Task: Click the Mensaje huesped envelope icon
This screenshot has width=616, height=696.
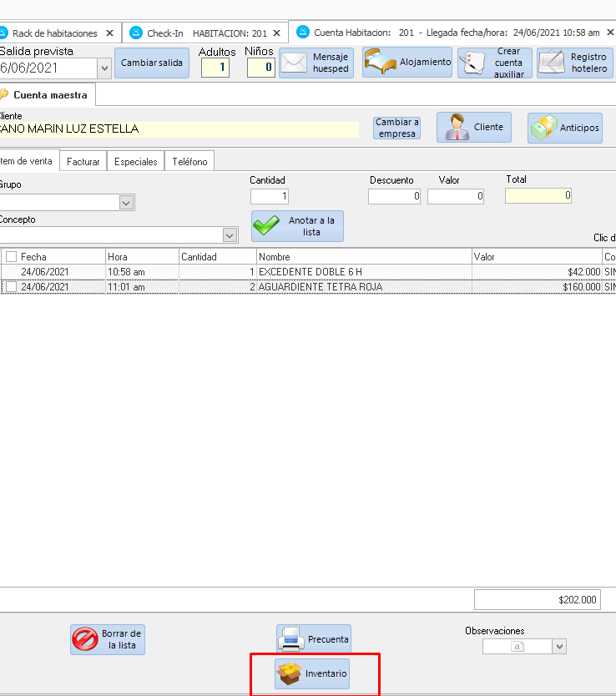Action: (x=294, y=63)
